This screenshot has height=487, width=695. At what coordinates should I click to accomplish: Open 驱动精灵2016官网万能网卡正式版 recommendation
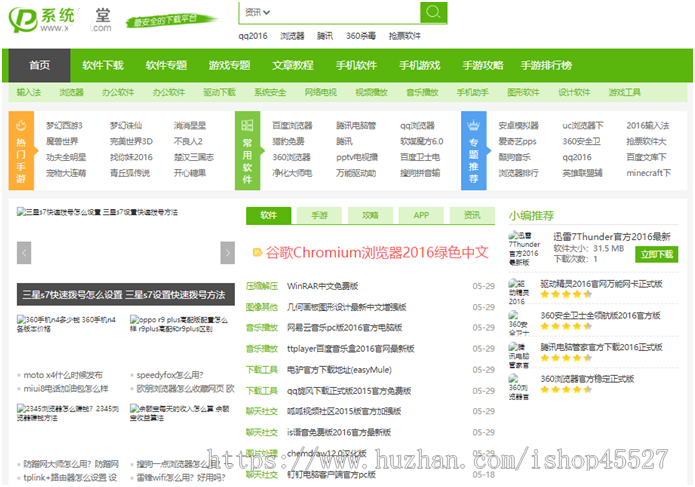click(x=601, y=284)
